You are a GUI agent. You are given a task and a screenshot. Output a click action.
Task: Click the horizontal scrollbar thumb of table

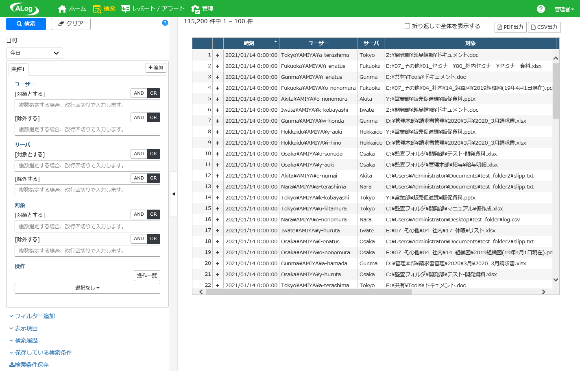pos(309,292)
